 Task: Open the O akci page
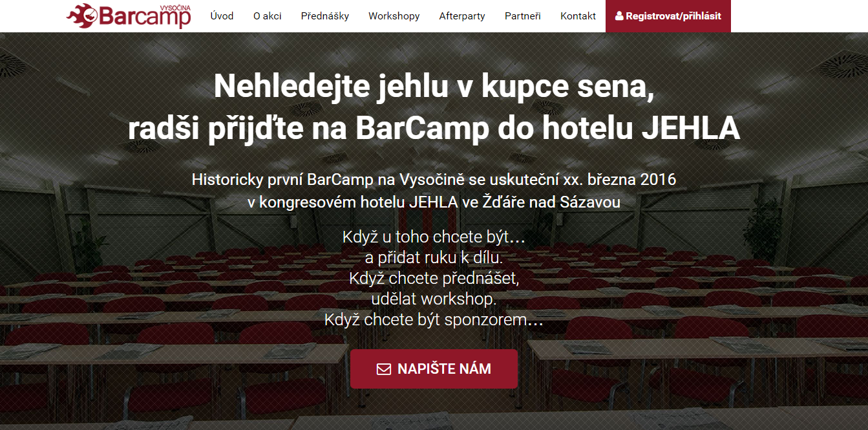(268, 16)
